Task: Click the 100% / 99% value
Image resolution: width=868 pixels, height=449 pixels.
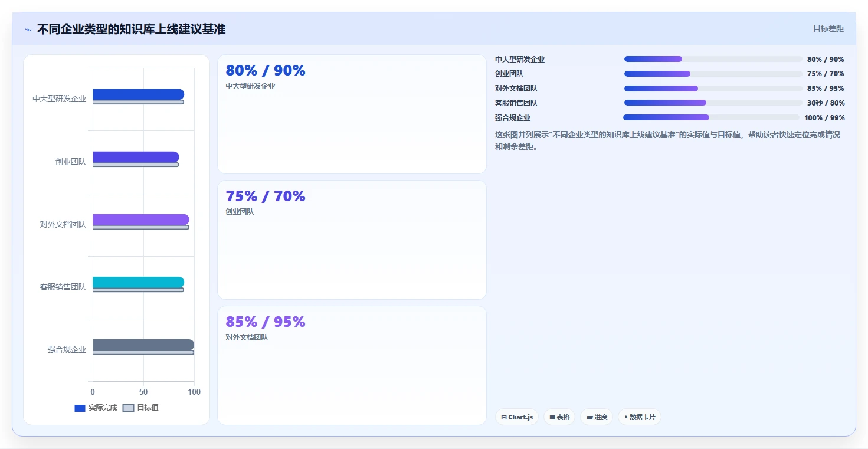Action: [824, 117]
